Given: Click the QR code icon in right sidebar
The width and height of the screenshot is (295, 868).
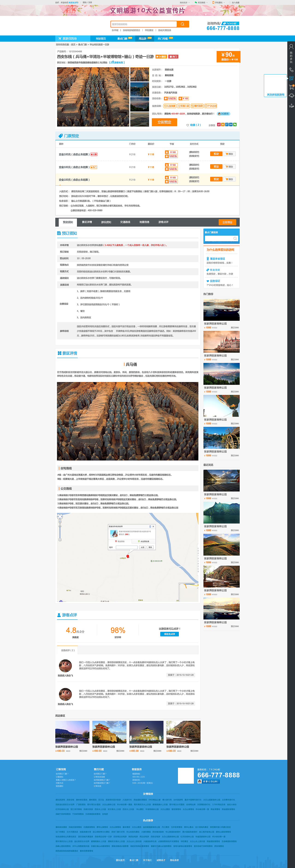Looking at the screenshot, I should point(291,78).
